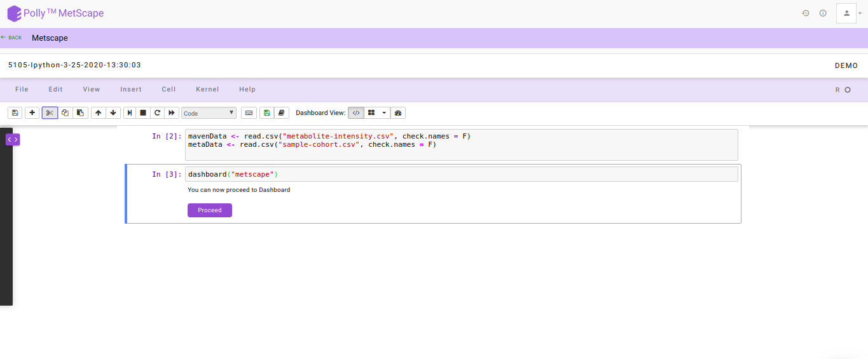The image size is (868, 359).
Task: Switch Dashboard View to grid layout
Action: tap(371, 112)
